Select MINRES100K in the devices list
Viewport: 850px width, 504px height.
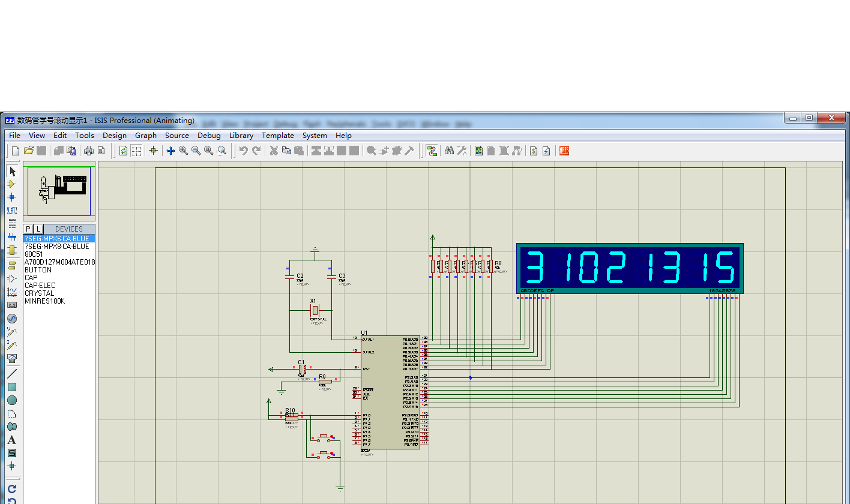tap(59, 301)
